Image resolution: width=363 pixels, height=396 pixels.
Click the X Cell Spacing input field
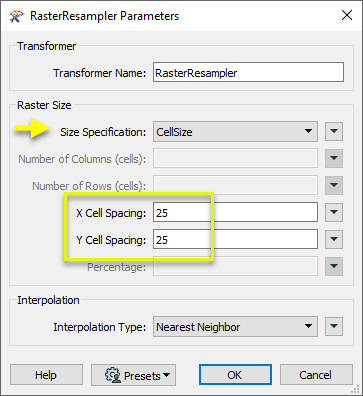coord(235,212)
